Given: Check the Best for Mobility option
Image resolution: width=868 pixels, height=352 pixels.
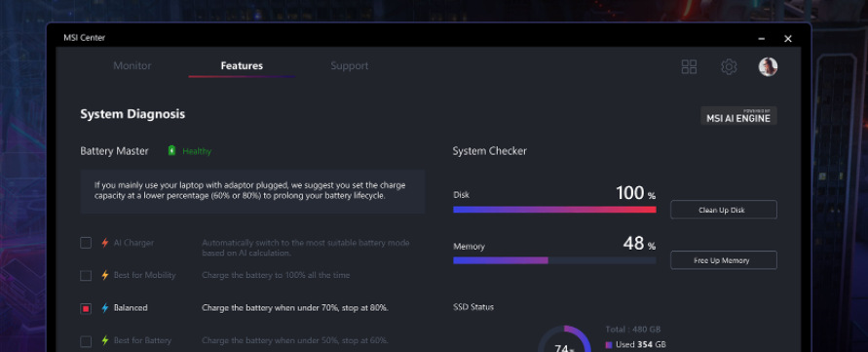Looking at the screenshot, I should click(86, 276).
